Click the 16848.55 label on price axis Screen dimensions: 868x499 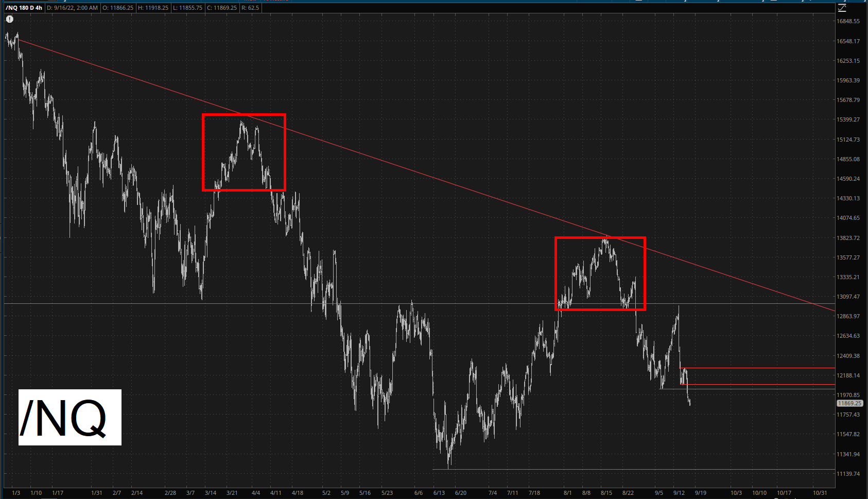848,21
